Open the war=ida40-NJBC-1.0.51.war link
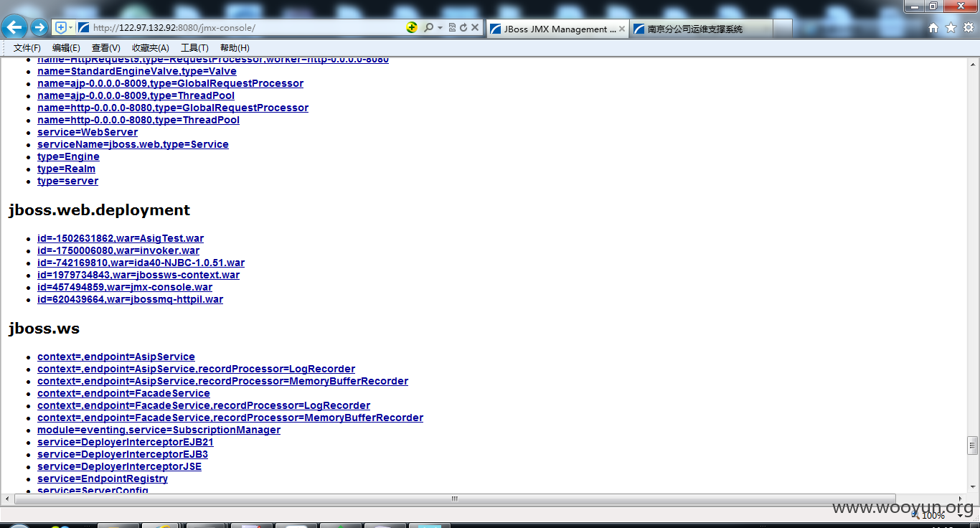This screenshot has width=980, height=528. pyautogui.click(x=141, y=263)
